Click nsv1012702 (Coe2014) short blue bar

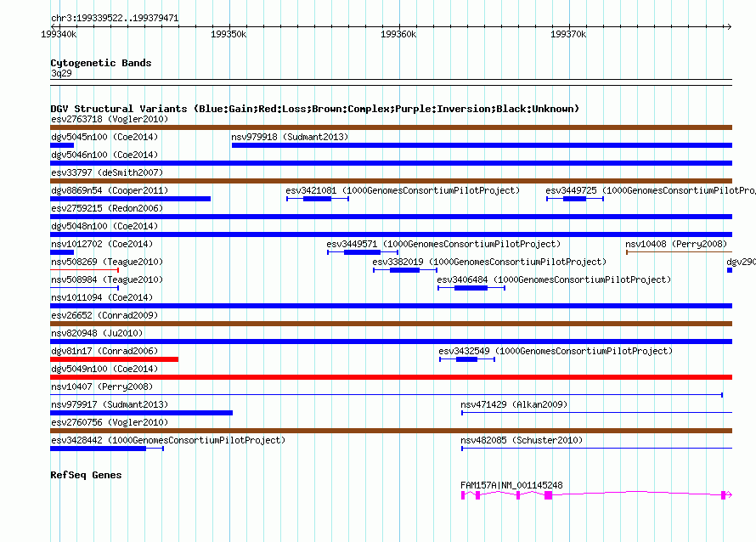click(62, 252)
